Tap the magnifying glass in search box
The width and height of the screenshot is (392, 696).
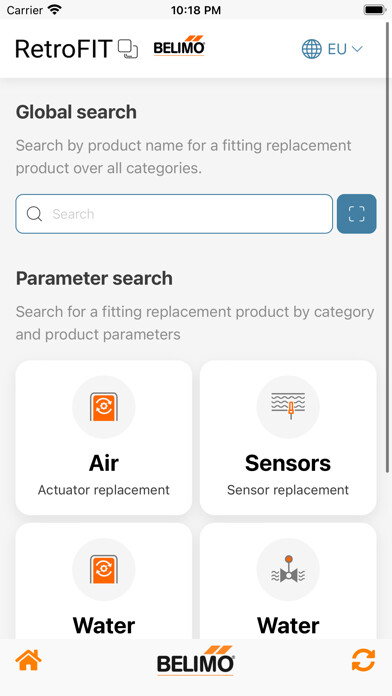[x=34, y=214]
